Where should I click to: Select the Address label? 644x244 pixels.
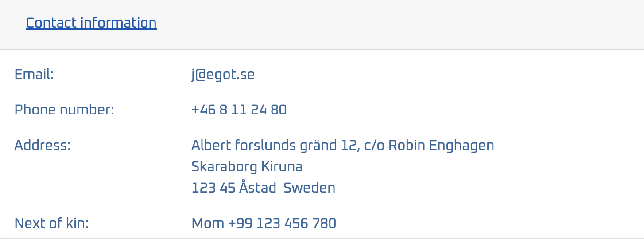pyautogui.click(x=43, y=145)
